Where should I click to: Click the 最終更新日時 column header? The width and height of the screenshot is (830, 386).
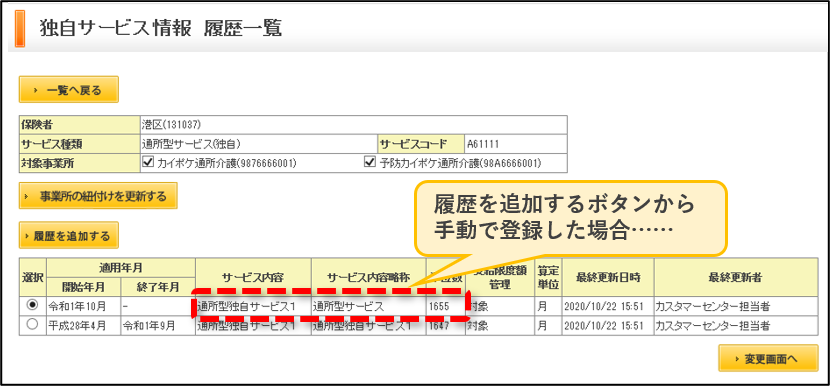click(608, 277)
